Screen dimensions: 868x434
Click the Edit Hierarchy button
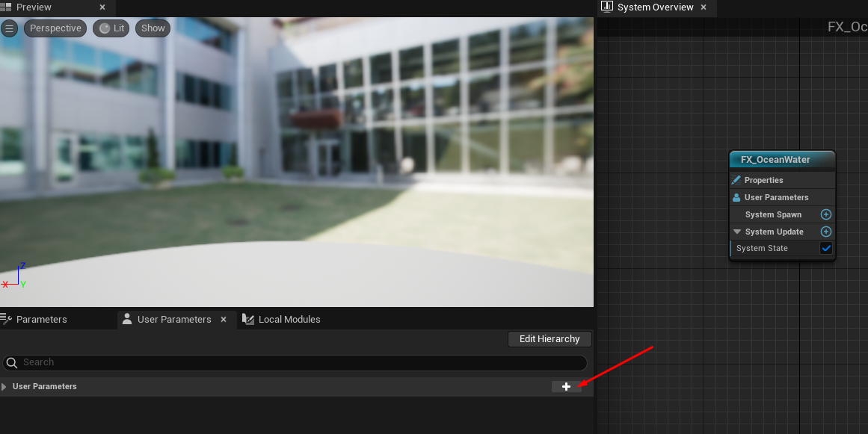click(x=549, y=339)
